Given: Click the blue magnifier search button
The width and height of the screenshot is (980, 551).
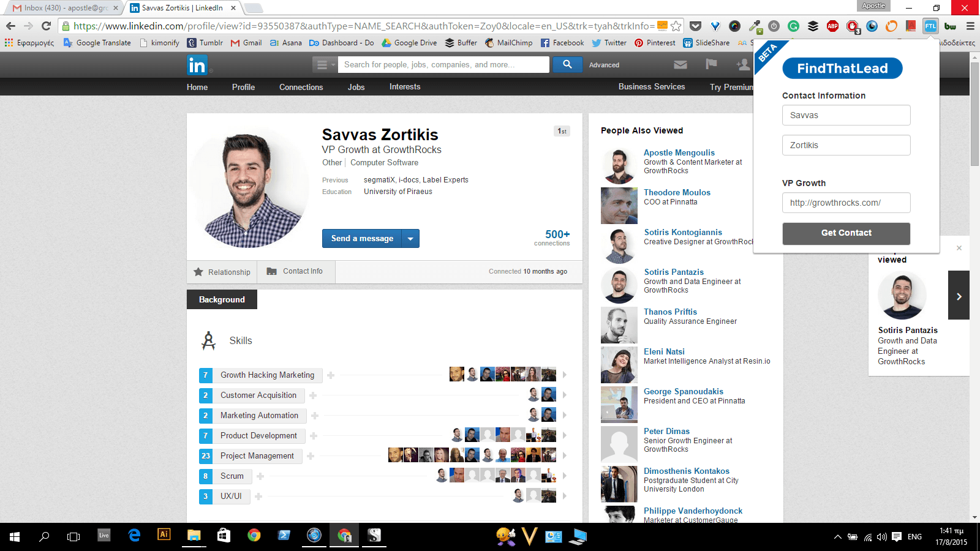Looking at the screenshot, I should point(567,64).
